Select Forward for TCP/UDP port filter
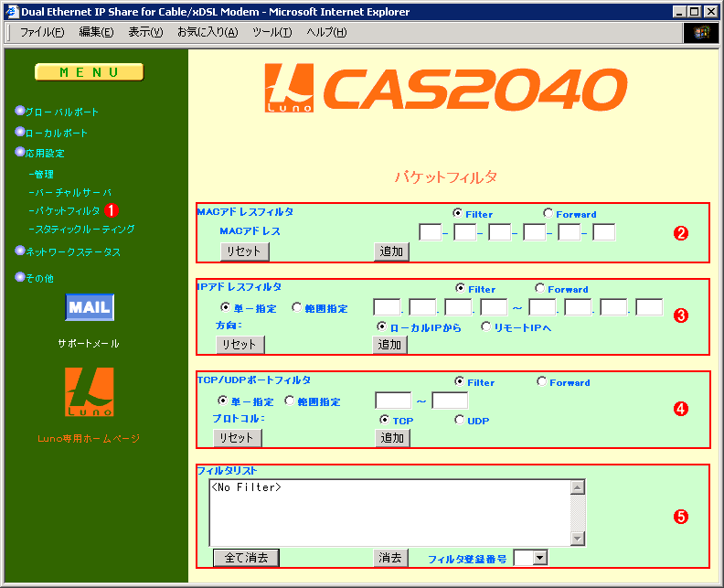Viewport: 724px width, 588px height. tap(541, 381)
